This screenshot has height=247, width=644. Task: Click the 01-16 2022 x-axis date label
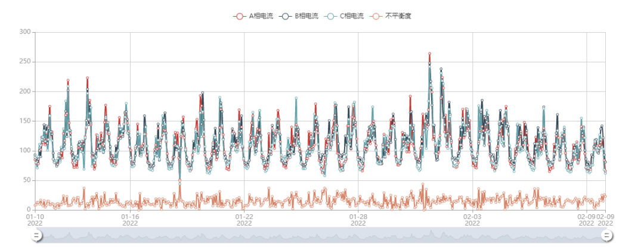(x=130, y=220)
